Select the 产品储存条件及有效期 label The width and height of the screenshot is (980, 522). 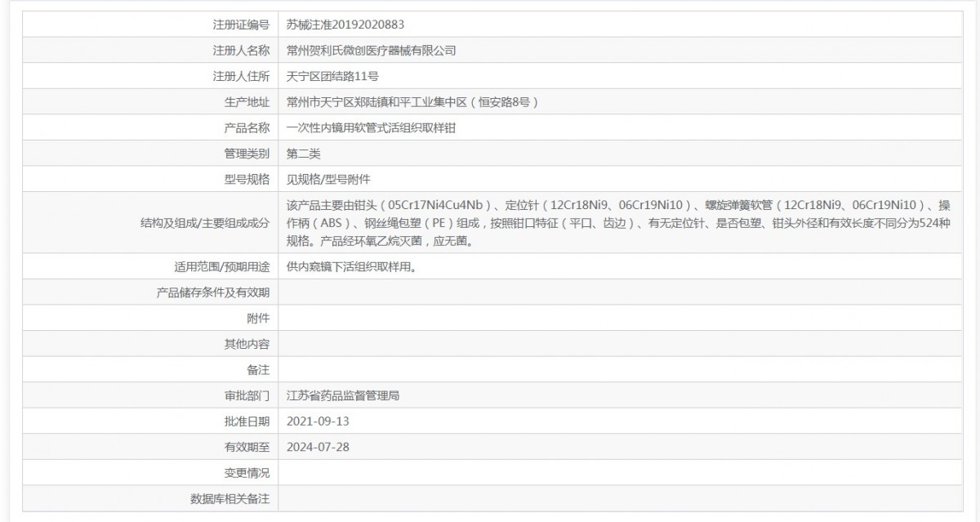(x=212, y=292)
